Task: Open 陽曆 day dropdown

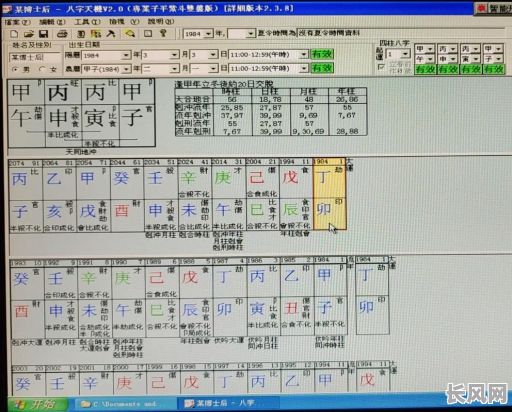Action: pyautogui.click(x=213, y=55)
